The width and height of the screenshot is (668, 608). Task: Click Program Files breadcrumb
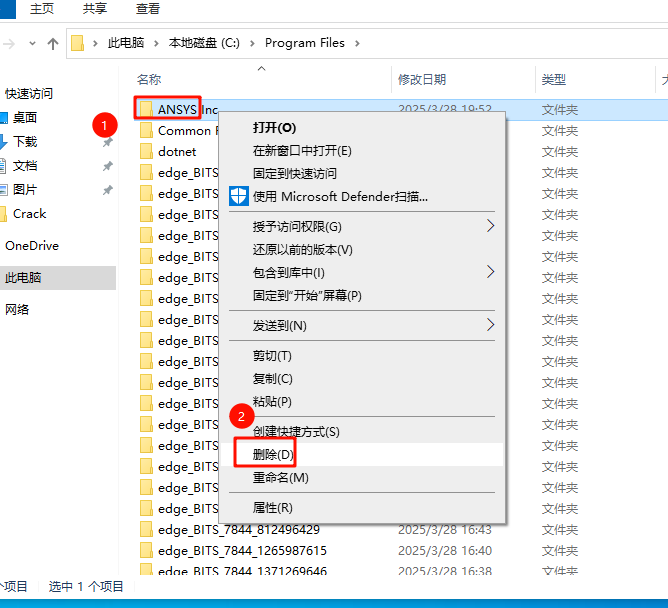coord(305,43)
